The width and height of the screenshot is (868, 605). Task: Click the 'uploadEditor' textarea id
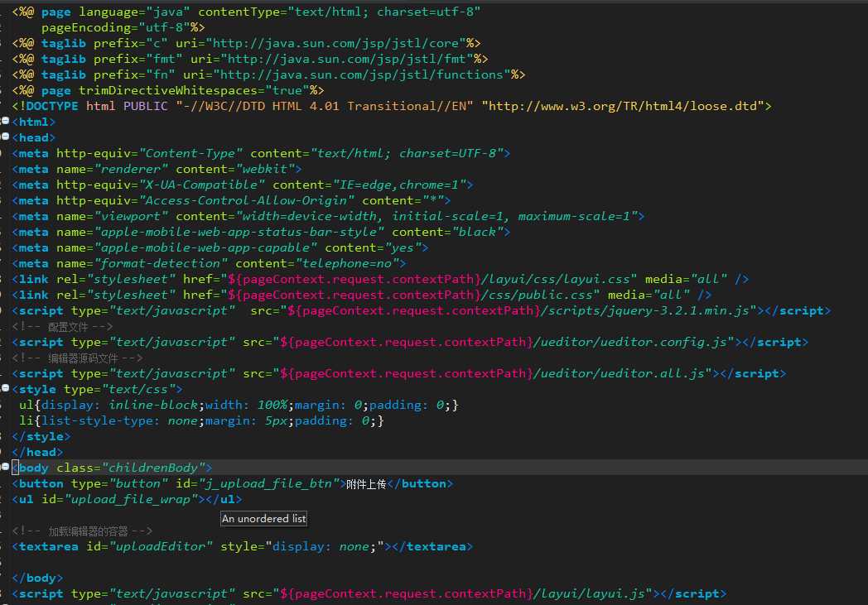click(161, 547)
